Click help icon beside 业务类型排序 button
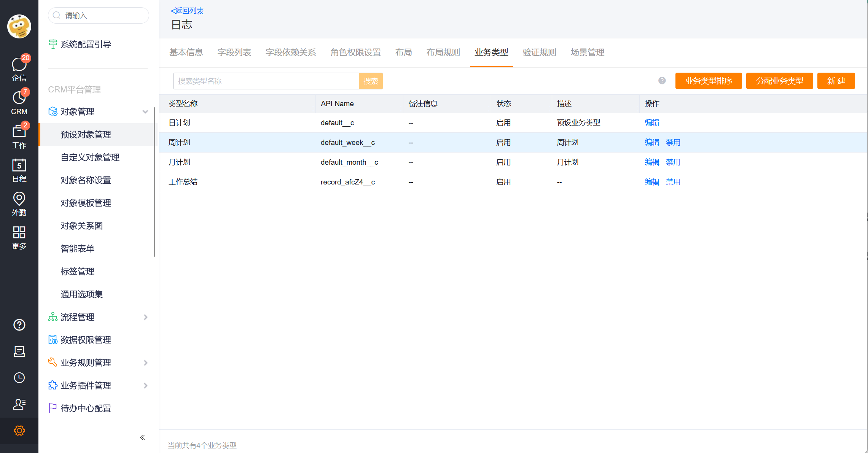The width and height of the screenshot is (868, 453). point(662,81)
